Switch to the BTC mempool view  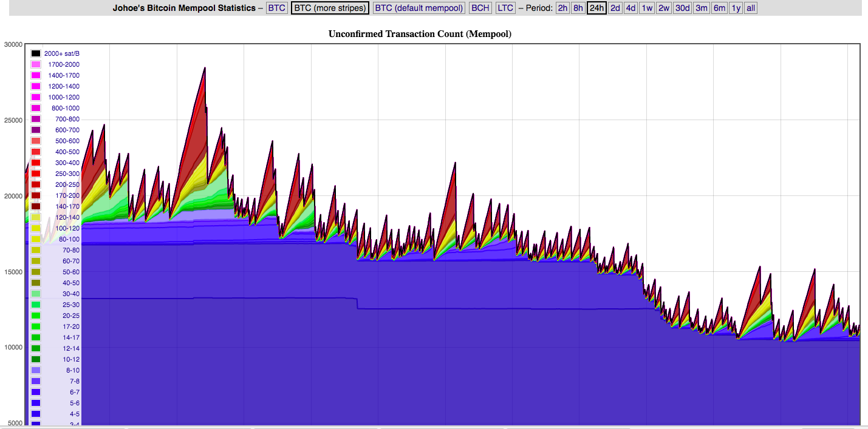click(277, 8)
